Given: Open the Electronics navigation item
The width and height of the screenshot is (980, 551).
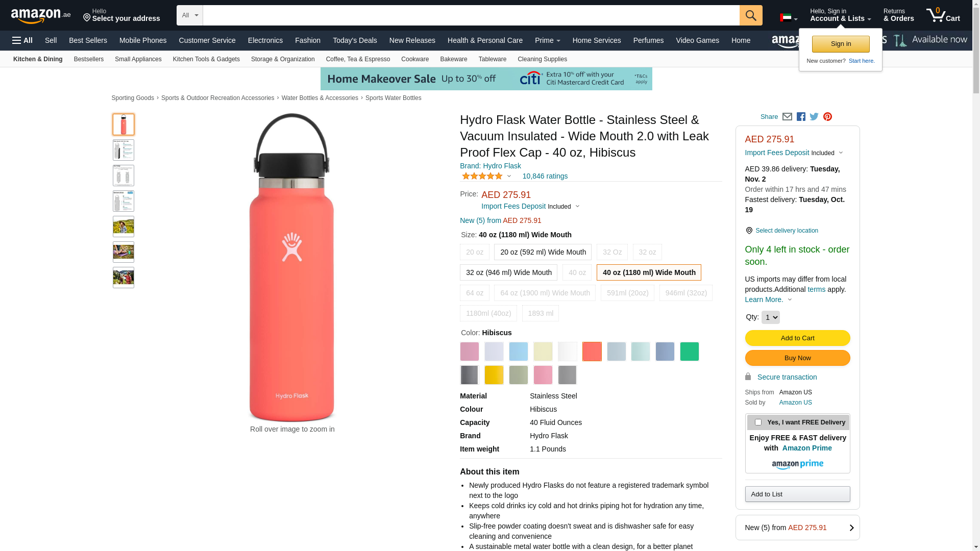Looking at the screenshot, I should (265, 40).
